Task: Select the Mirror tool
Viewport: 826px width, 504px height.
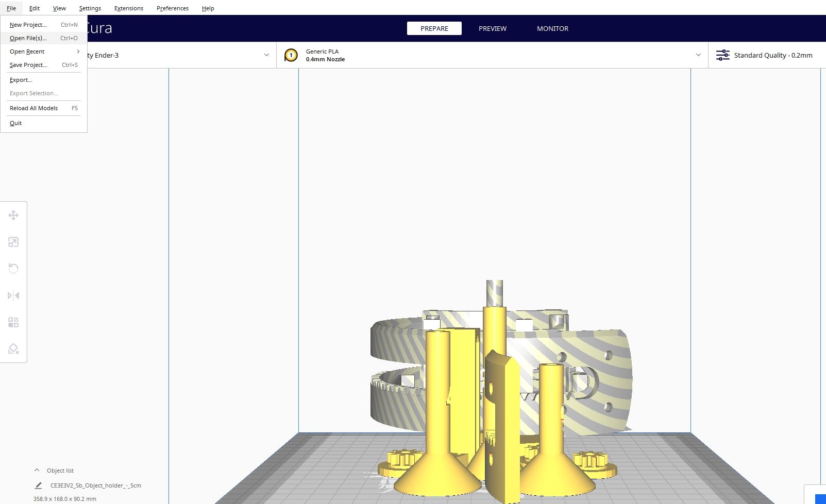Action: tap(13, 295)
